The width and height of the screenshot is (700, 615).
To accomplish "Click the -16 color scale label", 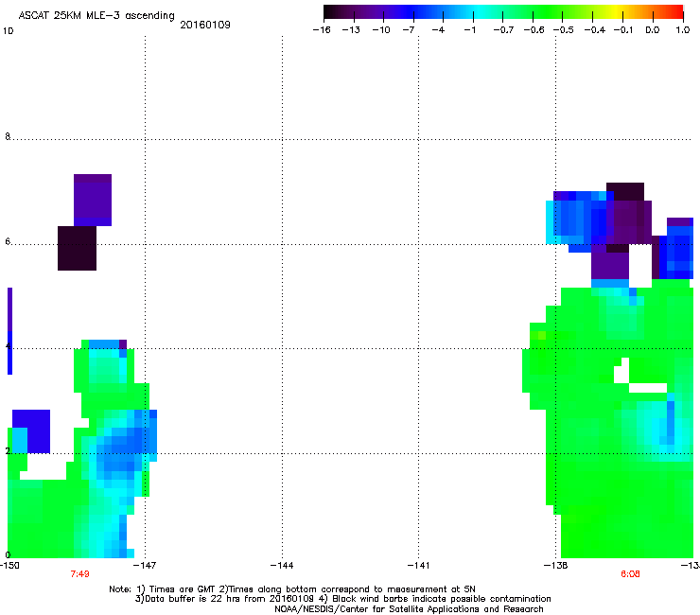I will tap(322, 30).
